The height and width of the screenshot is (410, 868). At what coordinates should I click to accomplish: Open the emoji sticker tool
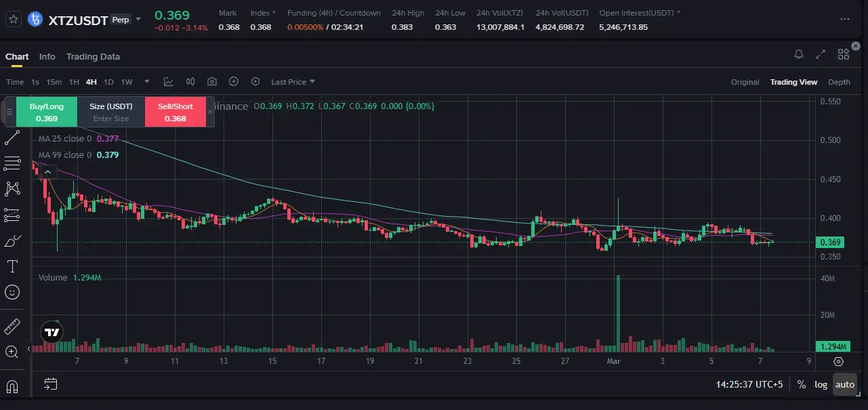coord(12,292)
